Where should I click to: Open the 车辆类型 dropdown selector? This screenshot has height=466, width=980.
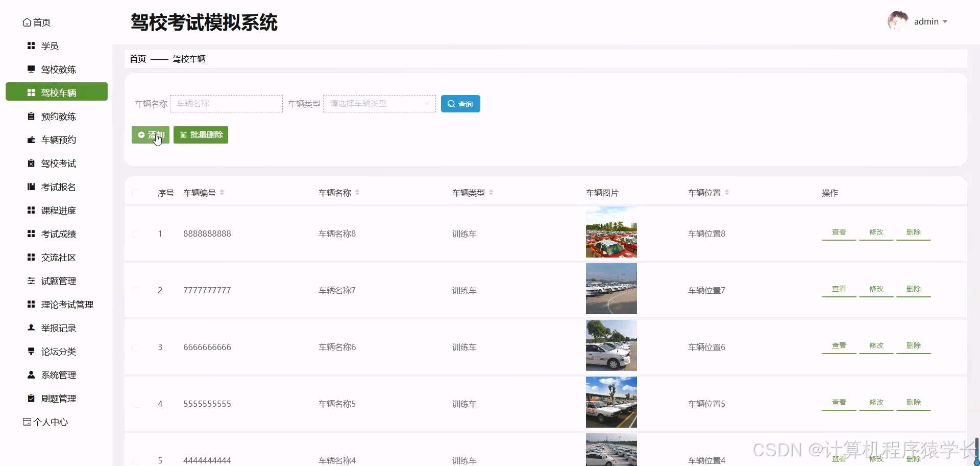[379, 103]
